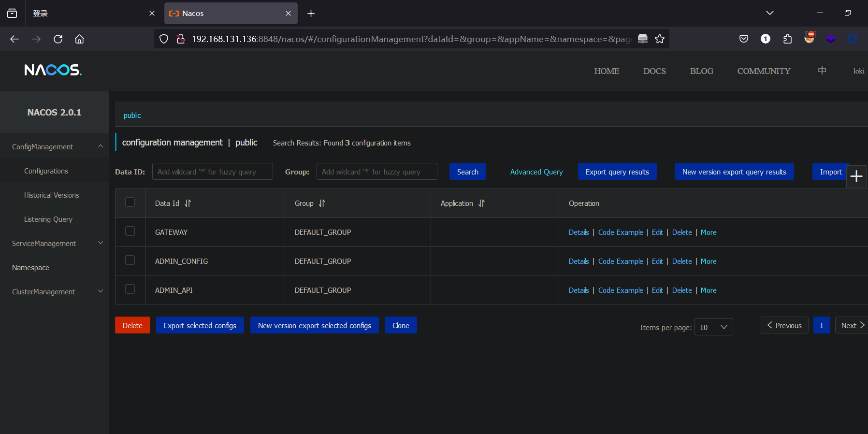Click the Clone button
Screen dimensions: 868x434
point(401,325)
